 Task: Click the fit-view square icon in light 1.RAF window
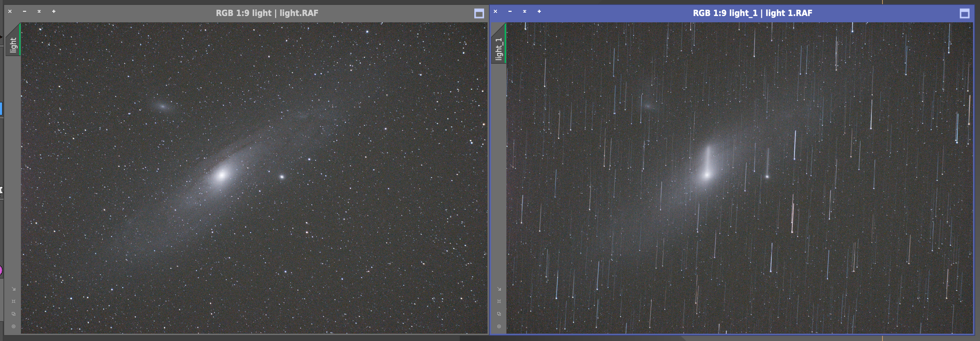(499, 301)
